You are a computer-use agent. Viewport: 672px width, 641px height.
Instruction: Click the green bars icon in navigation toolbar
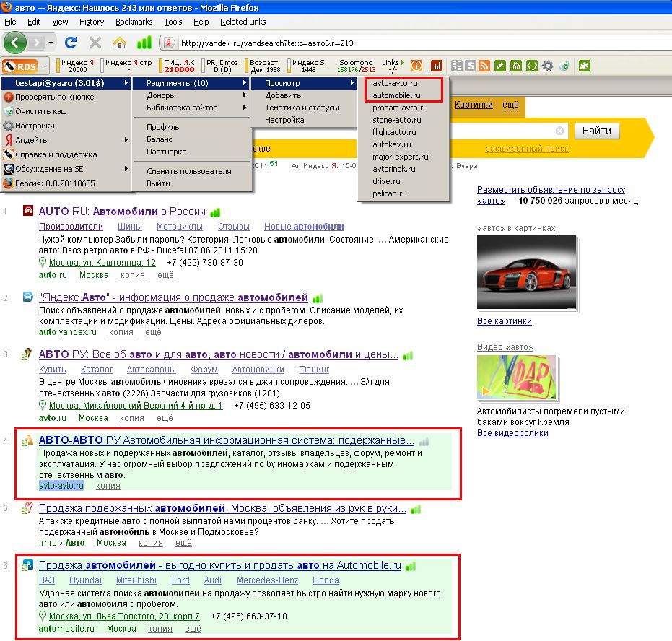pyautogui.click(x=144, y=43)
